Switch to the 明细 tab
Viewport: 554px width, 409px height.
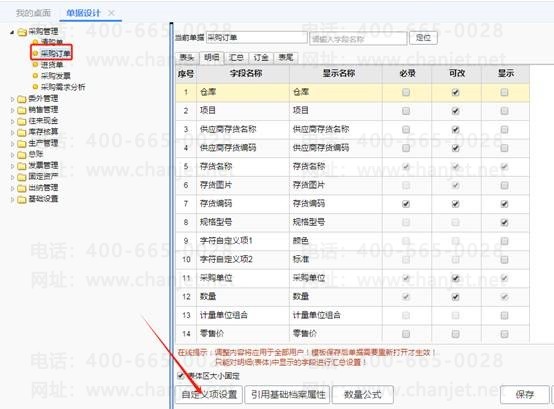coord(212,57)
